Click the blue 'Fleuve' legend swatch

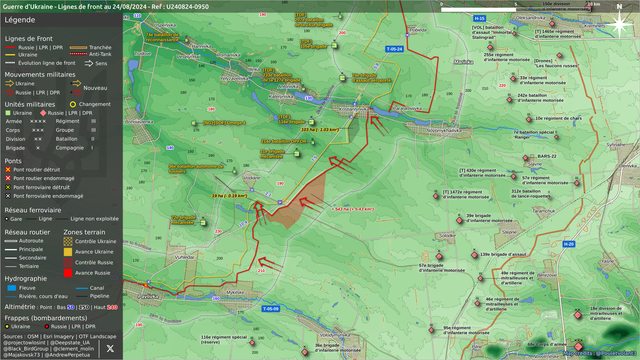(x=12, y=288)
